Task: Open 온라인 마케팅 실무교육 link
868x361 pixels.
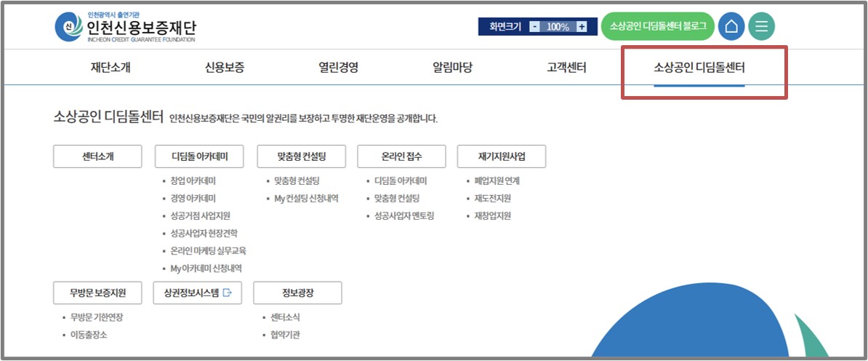Action: 208,250
